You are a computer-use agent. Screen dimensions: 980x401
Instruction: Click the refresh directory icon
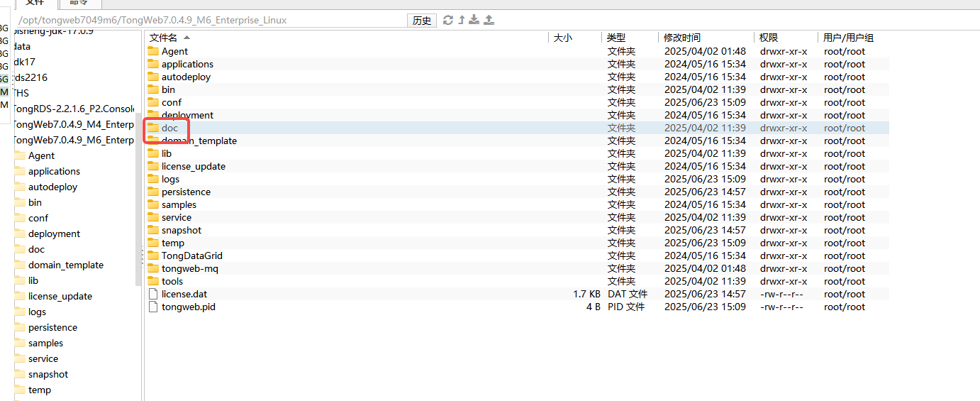coord(448,20)
